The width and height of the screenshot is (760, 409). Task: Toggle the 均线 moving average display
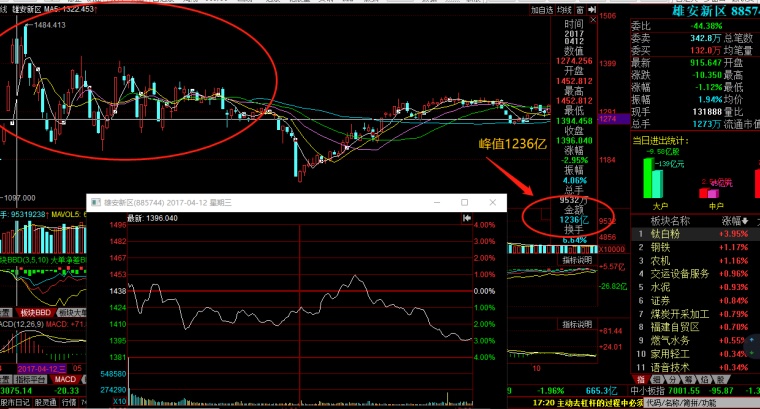click(x=564, y=10)
